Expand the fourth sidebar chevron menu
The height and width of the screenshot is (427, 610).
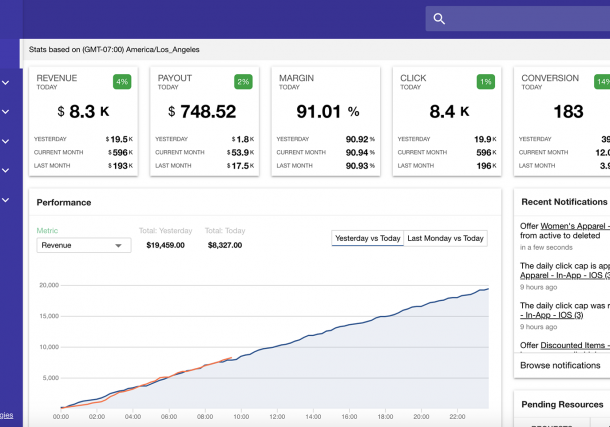tap(6, 170)
